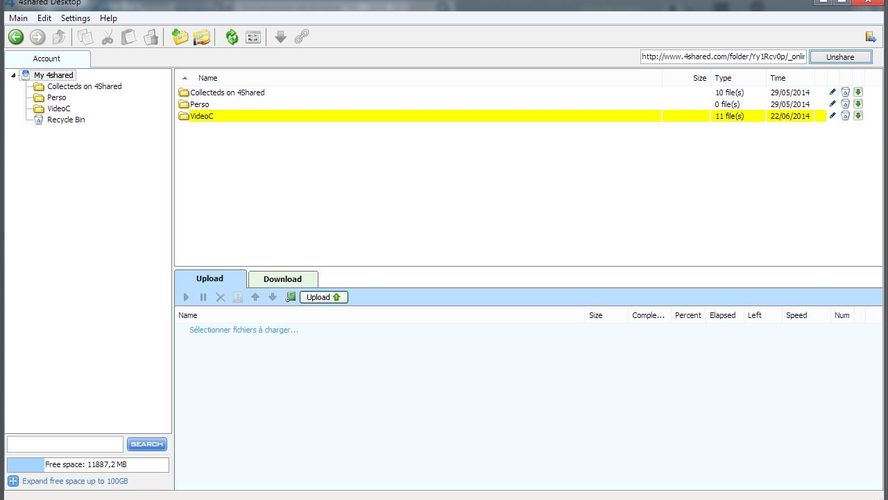The width and height of the screenshot is (888, 500).
Task: Select My 4shared in the tree
Action: click(53, 75)
